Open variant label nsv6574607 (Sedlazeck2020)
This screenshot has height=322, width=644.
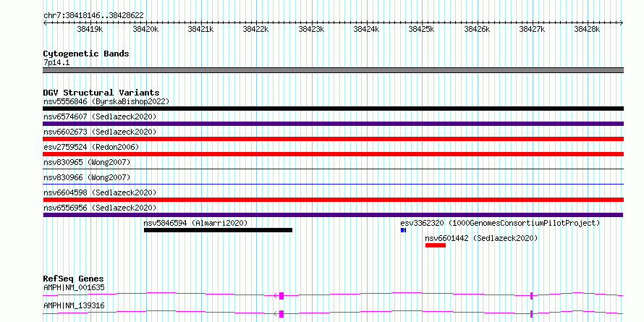tap(100, 116)
